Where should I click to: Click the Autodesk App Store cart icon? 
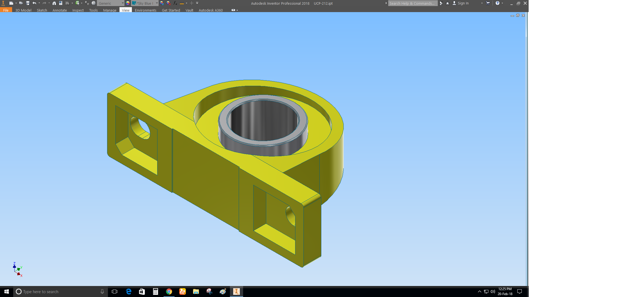pos(488,3)
